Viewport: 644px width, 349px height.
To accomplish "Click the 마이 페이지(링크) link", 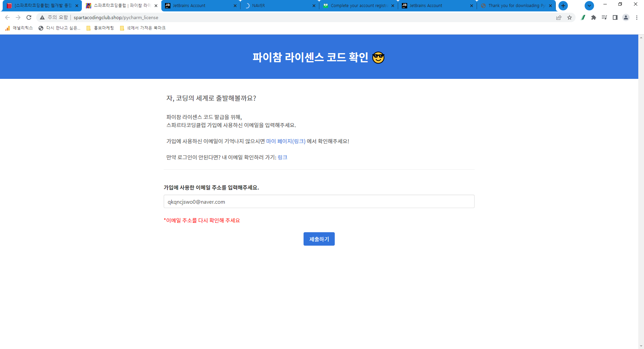I will (x=286, y=141).
